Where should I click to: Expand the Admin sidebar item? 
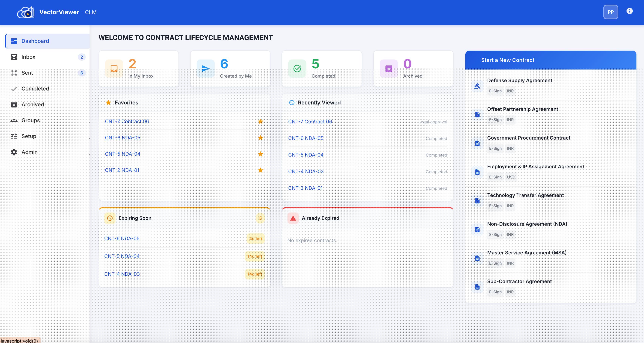click(48, 152)
